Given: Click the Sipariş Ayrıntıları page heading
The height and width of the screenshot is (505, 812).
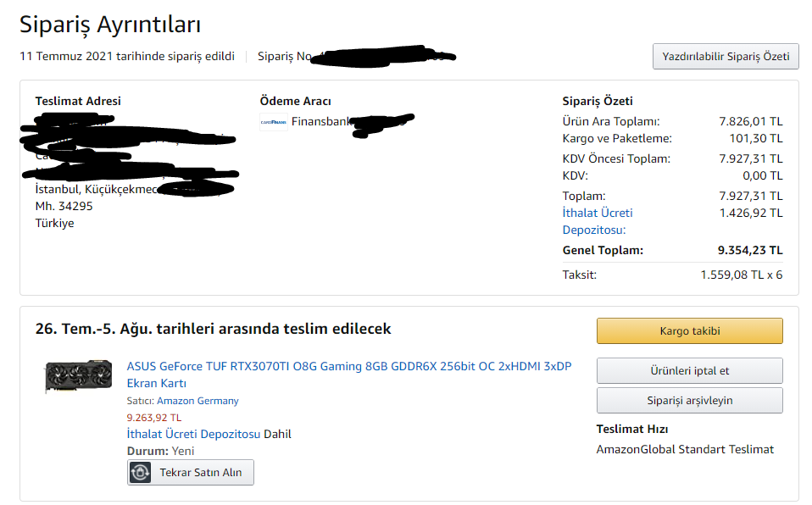Looking at the screenshot, I should (x=110, y=24).
